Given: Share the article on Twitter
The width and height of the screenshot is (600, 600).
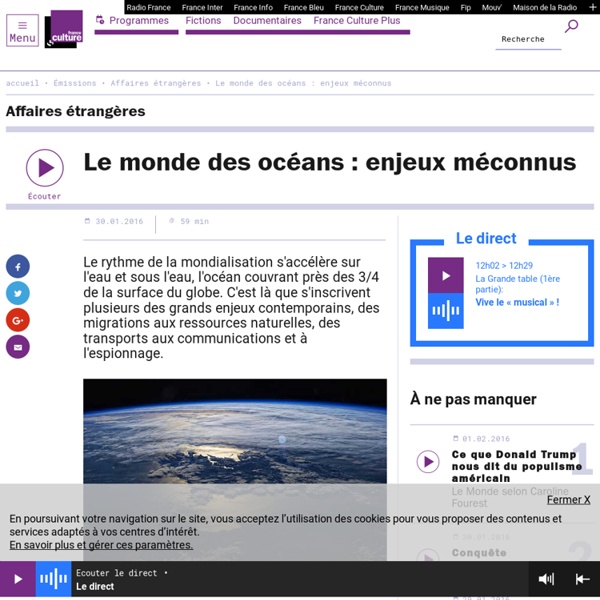Looking at the screenshot, I should [x=18, y=293].
